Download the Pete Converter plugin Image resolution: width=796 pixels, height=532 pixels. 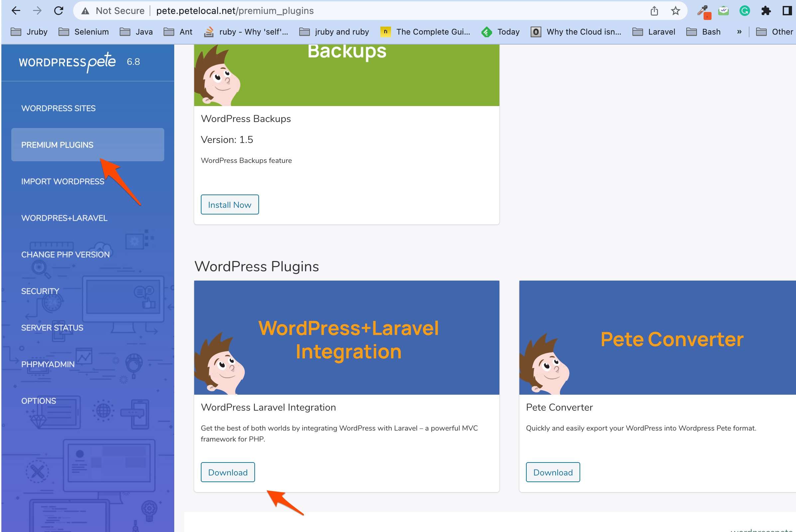[552, 472]
